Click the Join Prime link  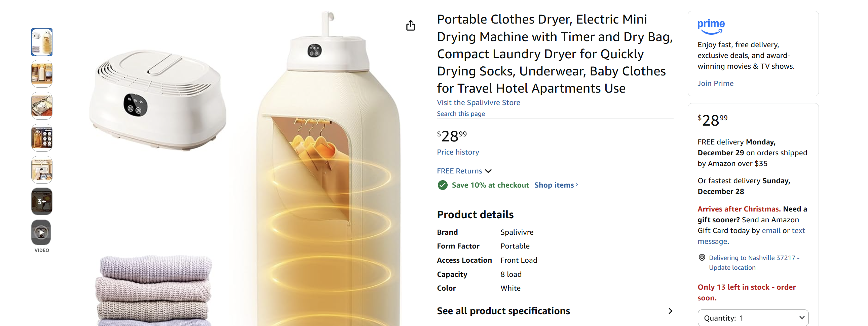[715, 83]
